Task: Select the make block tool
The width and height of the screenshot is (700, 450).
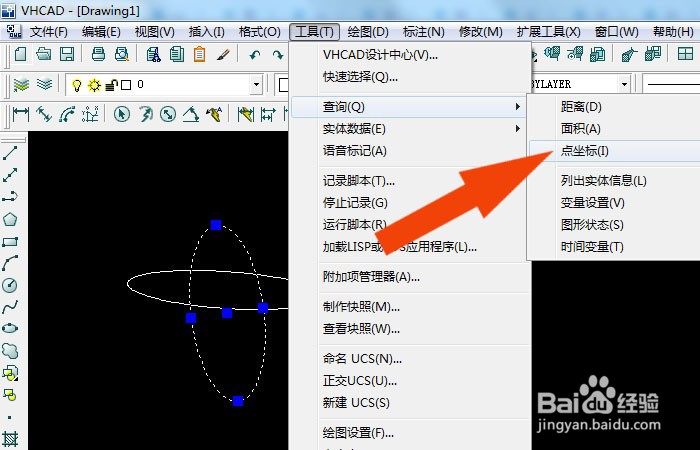Action: (10, 395)
